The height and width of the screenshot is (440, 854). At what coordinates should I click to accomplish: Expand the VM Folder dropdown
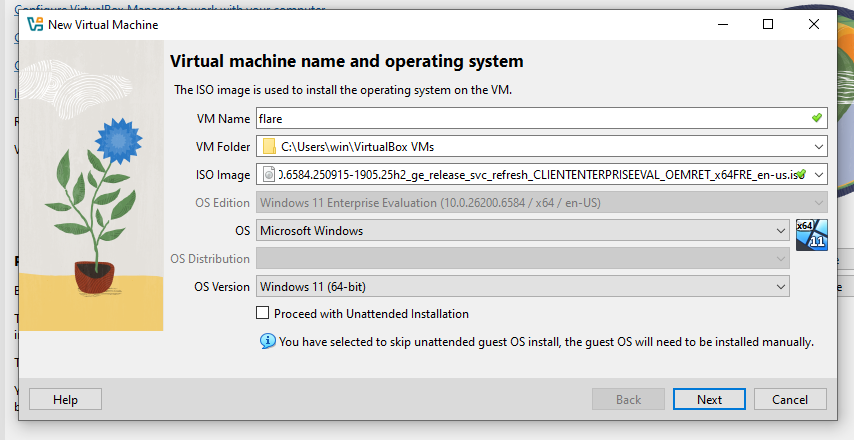(x=817, y=146)
